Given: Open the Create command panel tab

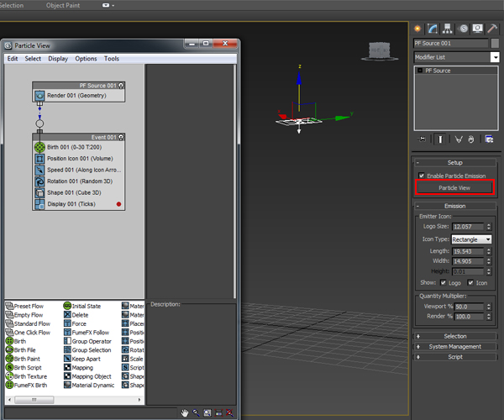Looking at the screenshot, I should tap(417, 29).
